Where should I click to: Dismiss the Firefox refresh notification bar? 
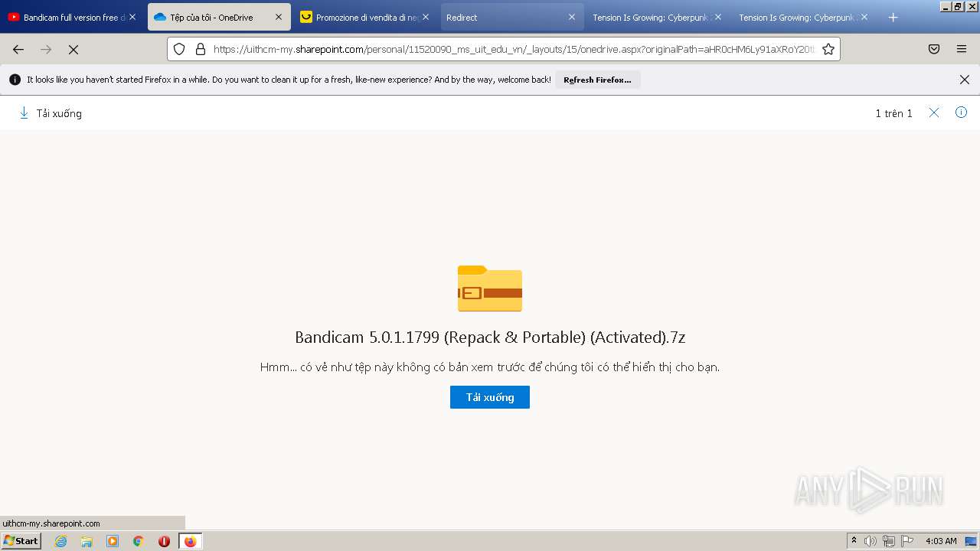pyautogui.click(x=965, y=80)
